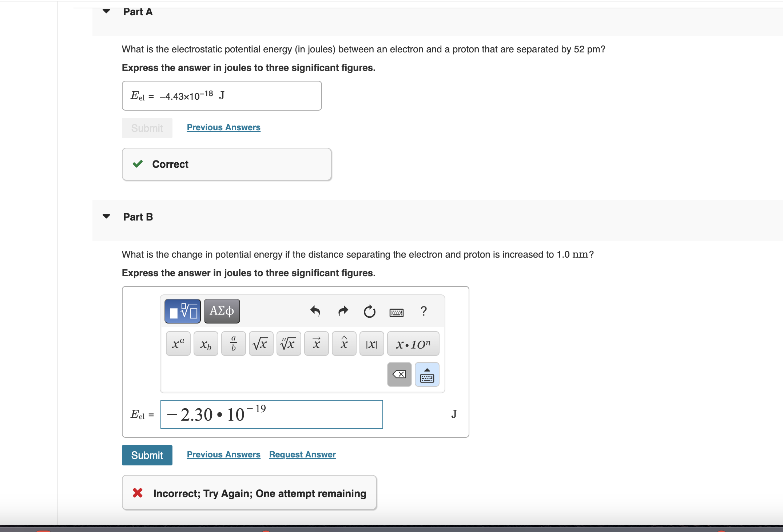
Task: Open the equation editor help
Action: point(423,311)
